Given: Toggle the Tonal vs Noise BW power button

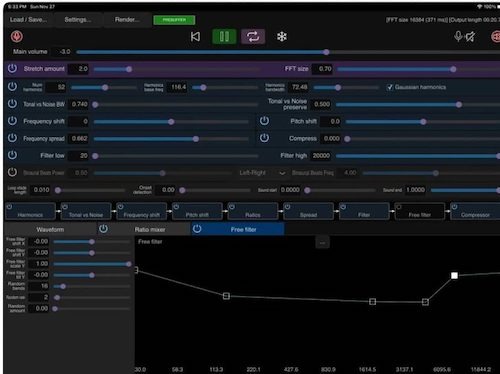Looking at the screenshot, I should (x=12, y=104).
